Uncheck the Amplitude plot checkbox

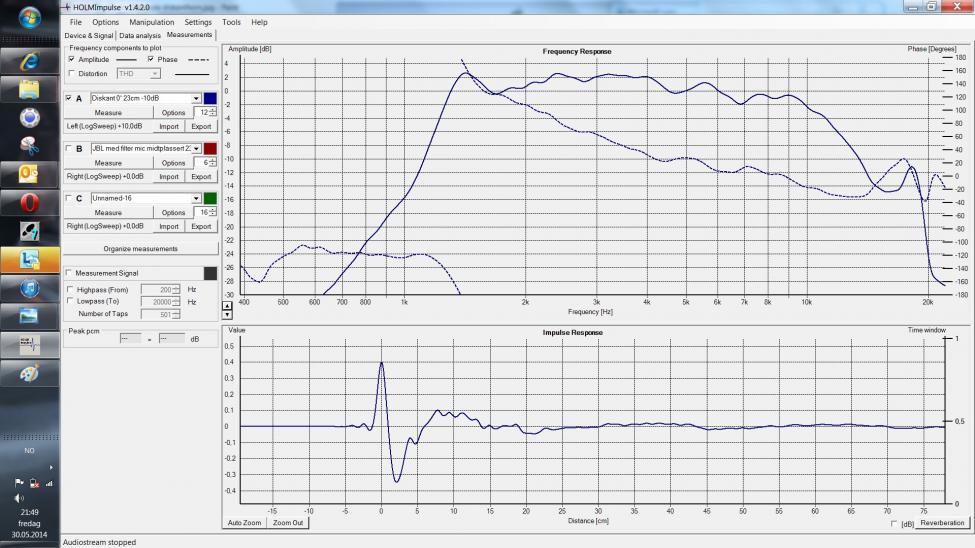(71, 60)
